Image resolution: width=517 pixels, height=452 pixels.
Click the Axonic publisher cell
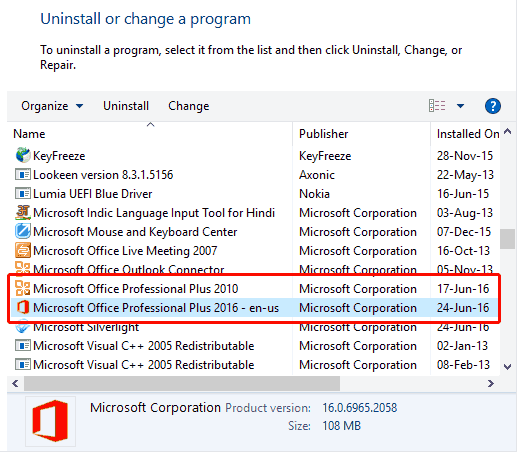click(x=317, y=175)
